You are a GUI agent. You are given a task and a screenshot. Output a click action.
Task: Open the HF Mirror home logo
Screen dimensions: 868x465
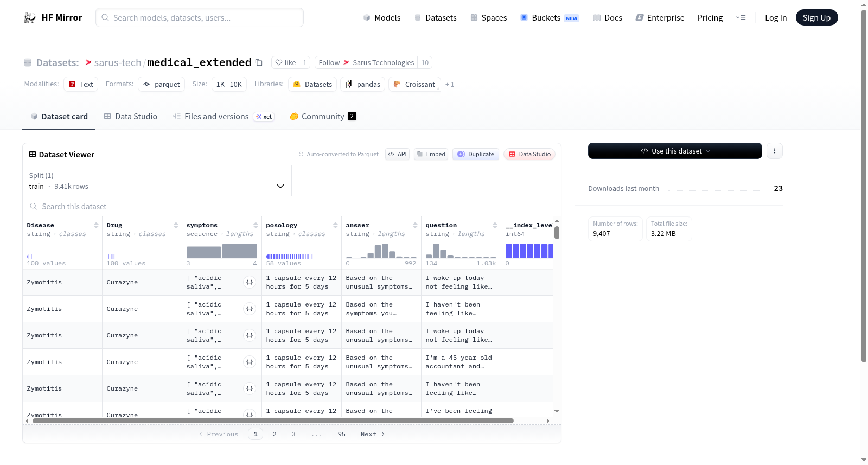click(x=53, y=17)
